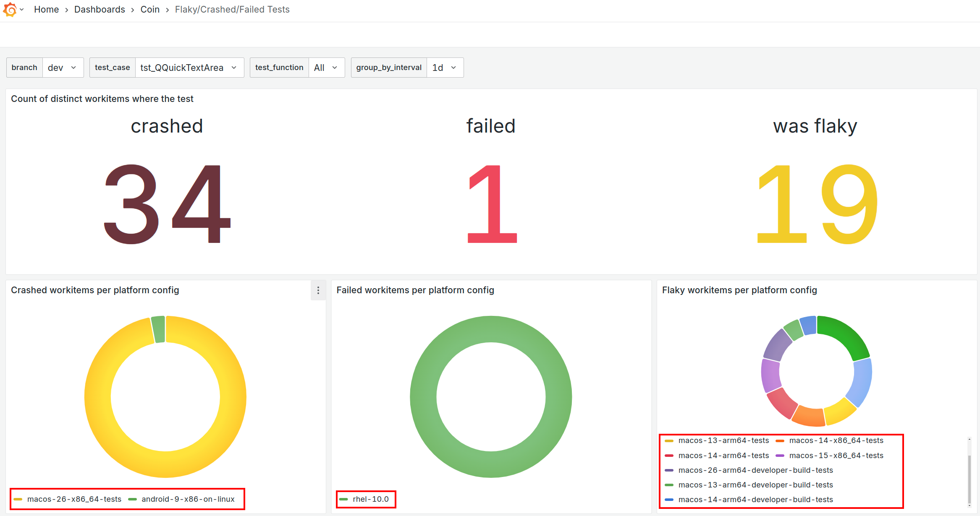The width and height of the screenshot is (980, 516).
Task: Open the test_case tst_QQuickTextArea dropdown
Action: coord(189,68)
